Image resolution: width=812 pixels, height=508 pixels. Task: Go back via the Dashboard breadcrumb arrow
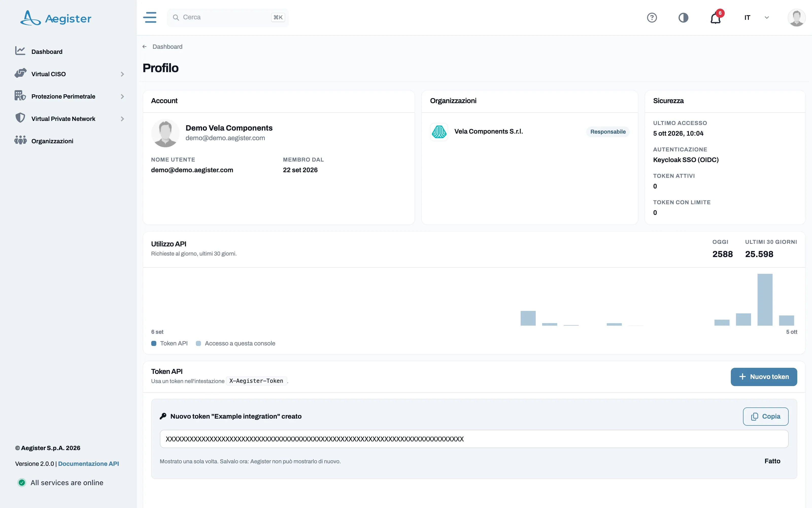(x=145, y=47)
